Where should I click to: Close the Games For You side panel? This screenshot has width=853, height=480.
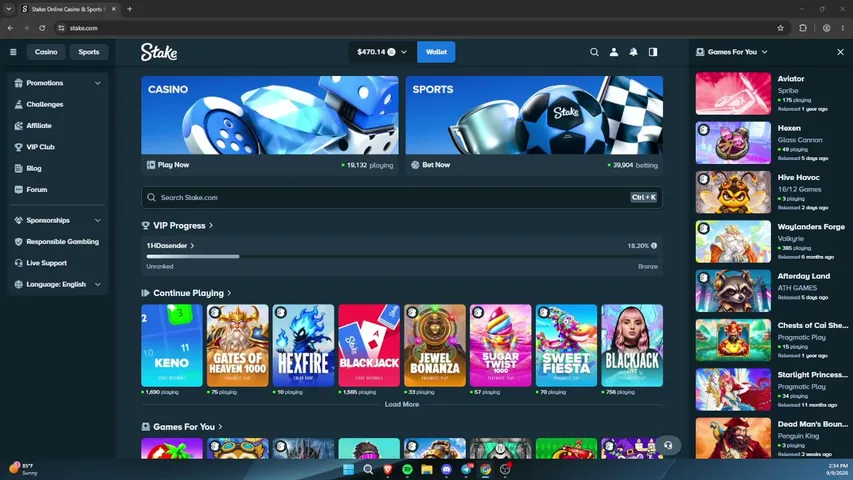(840, 52)
